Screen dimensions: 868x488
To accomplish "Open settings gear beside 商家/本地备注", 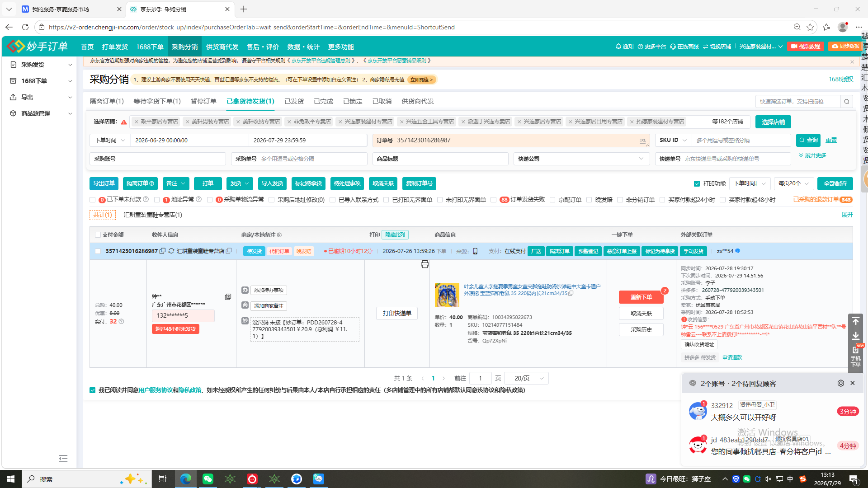I will [279, 235].
